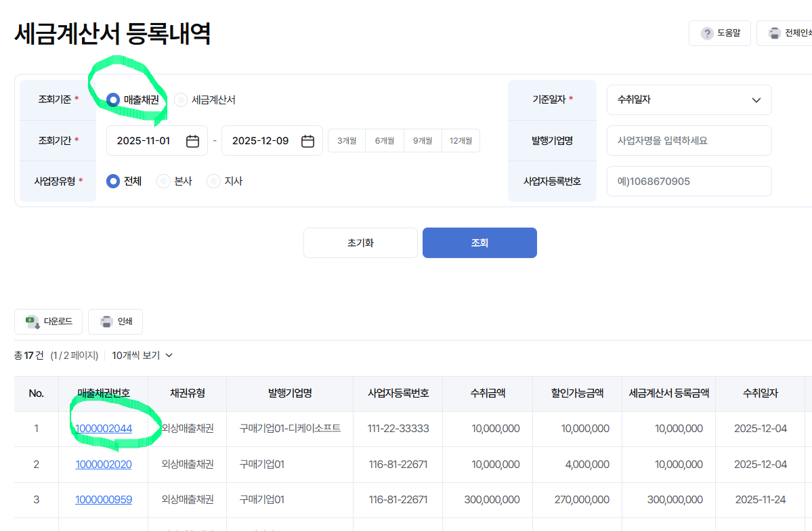The width and height of the screenshot is (812, 531).
Task: Set period to 6개월
Action: pos(385,141)
